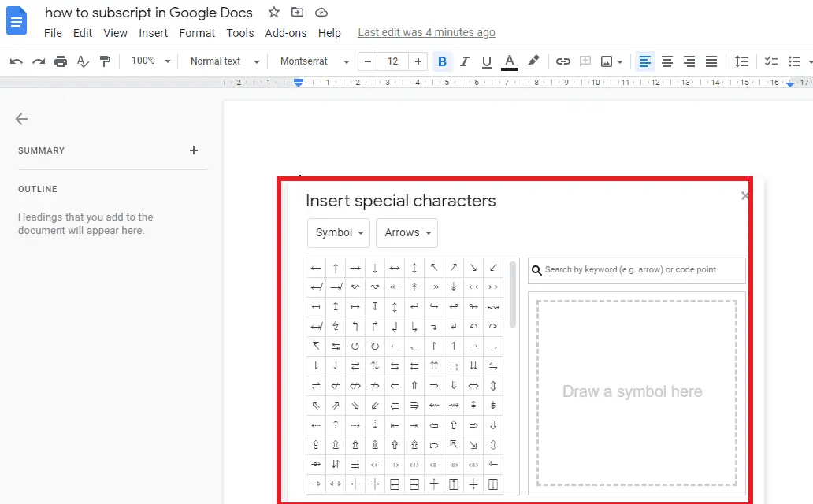Open the Insert link icon
This screenshot has height=504, width=813.
point(565,61)
